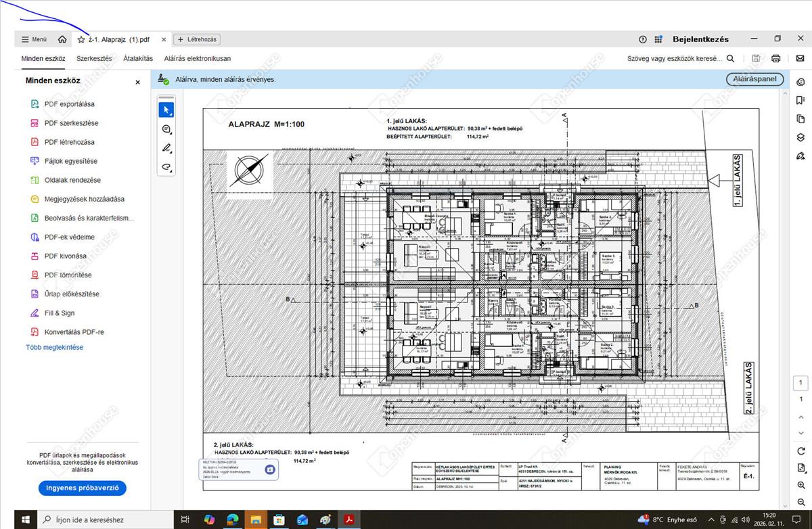Open the comment tool in quick toolbar
Image resolution: width=812 pixels, height=529 pixels.
pyautogui.click(x=166, y=129)
